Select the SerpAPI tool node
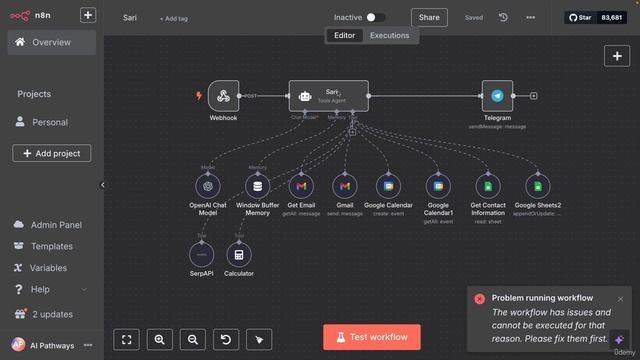 (x=202, y=255)
